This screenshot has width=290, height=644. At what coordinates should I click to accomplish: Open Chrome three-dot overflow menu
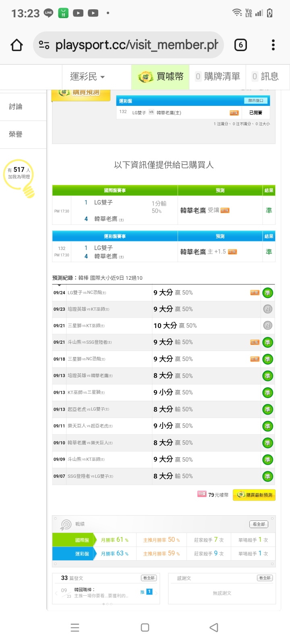pyautogui.click(x=273, y=45)
